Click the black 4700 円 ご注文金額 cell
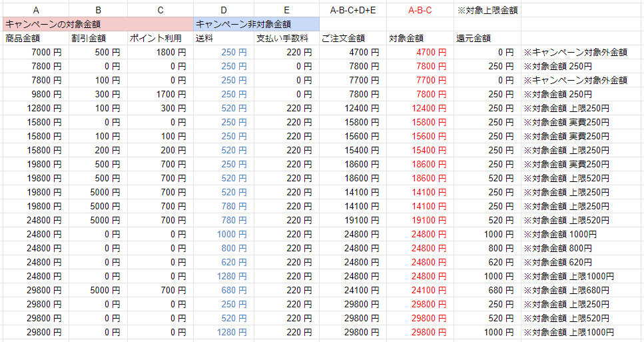The height and width of the screenshot is (342, 644). click(353, 52)
